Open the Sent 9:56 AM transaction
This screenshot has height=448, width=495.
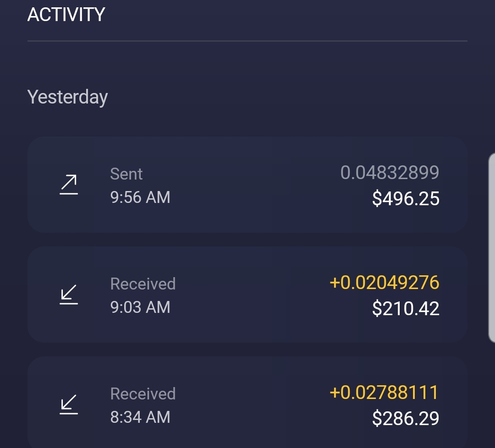(x=247, y=185)
